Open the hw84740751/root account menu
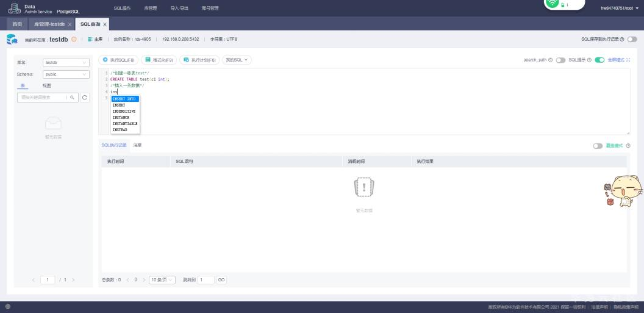Viewport: 644px width, 313px height. click(x=620, y=8)
